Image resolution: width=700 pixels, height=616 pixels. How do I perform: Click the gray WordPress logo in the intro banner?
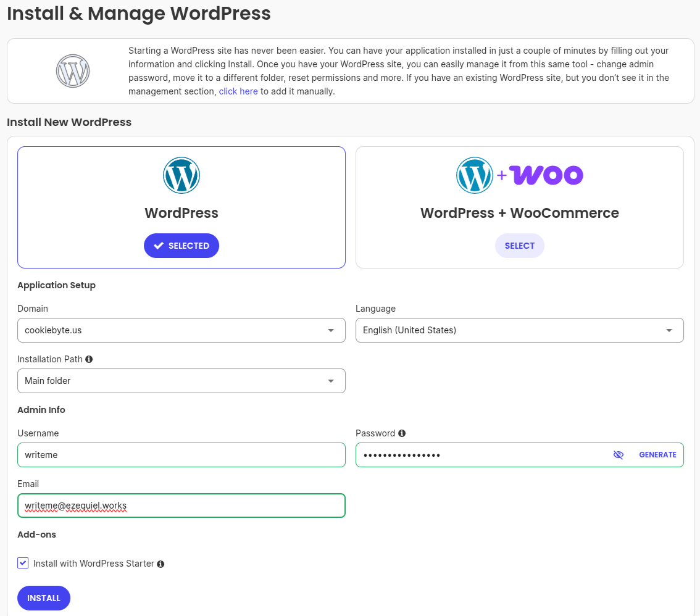tap(73, 71)
